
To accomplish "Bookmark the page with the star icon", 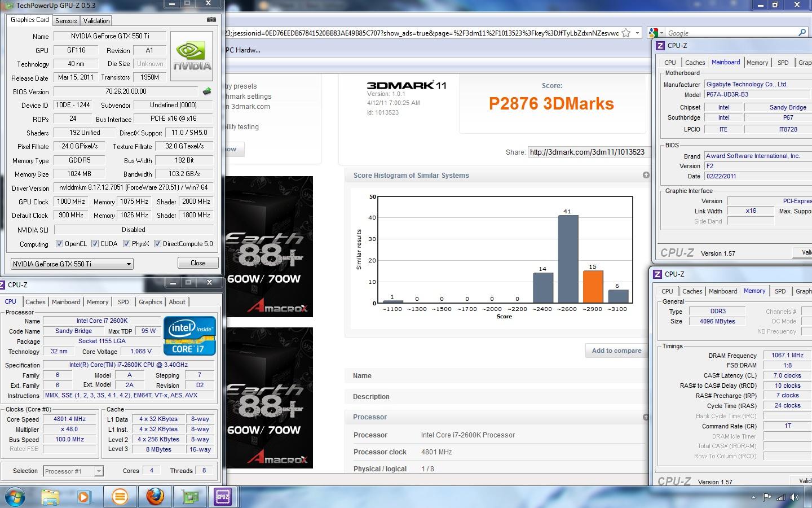I will tap(626, 33).
